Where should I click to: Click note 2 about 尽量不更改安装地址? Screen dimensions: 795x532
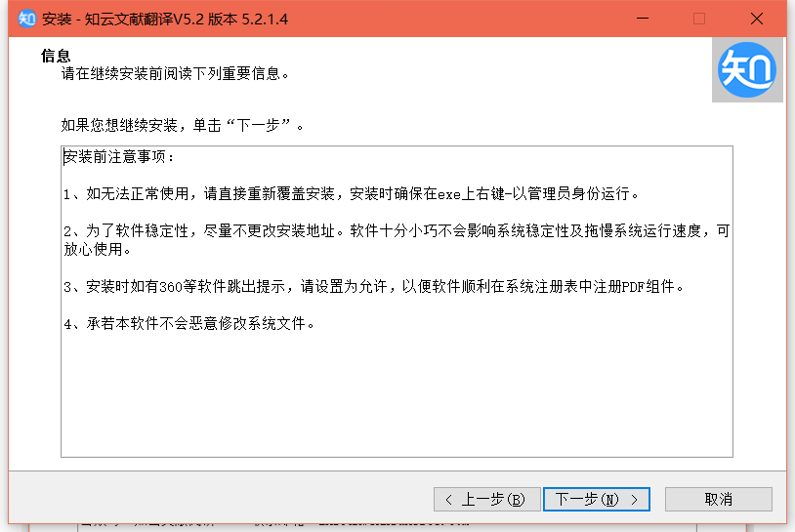pyautogui.click(x=397, y=240)
